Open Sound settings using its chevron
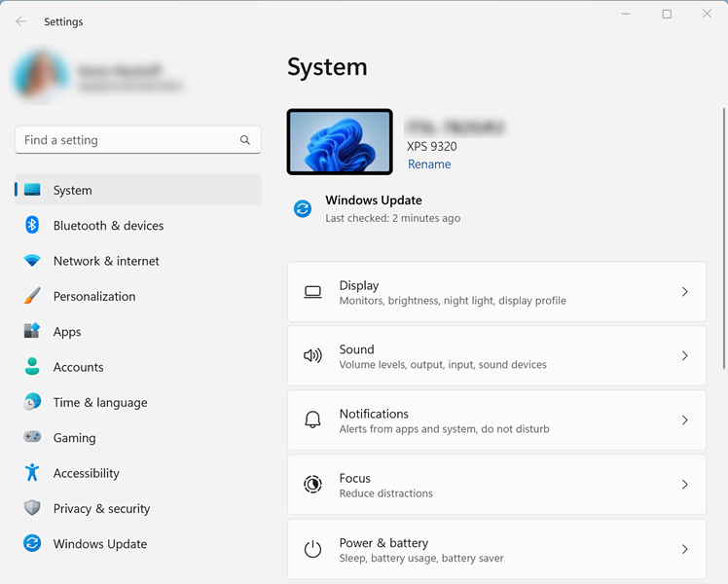 click(685, 356)
